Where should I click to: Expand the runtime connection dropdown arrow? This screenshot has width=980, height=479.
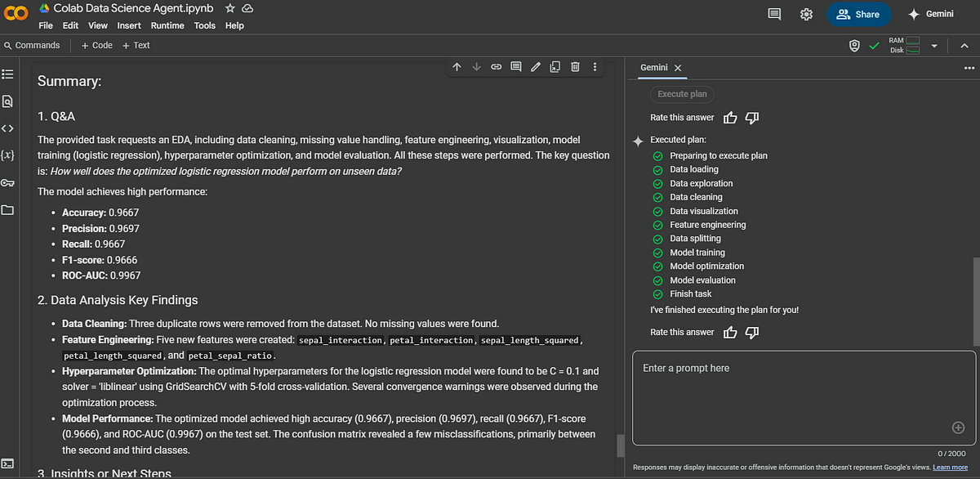click(x=933, y=46)
